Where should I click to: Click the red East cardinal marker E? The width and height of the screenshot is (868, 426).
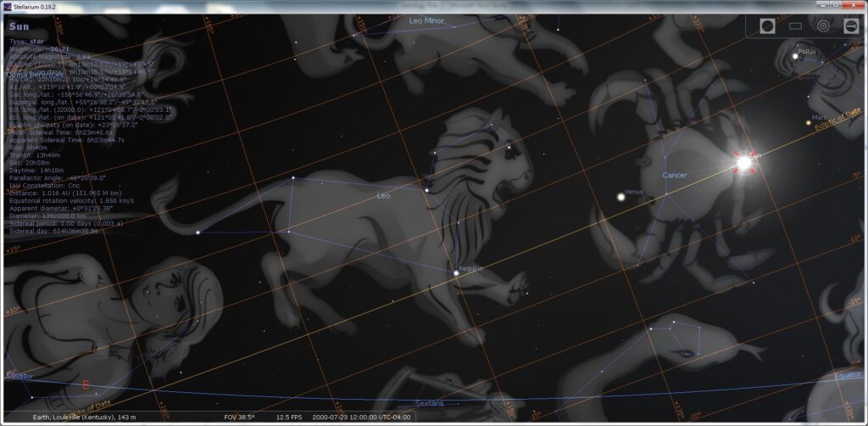pyautogui.click(x=86, y=385)
